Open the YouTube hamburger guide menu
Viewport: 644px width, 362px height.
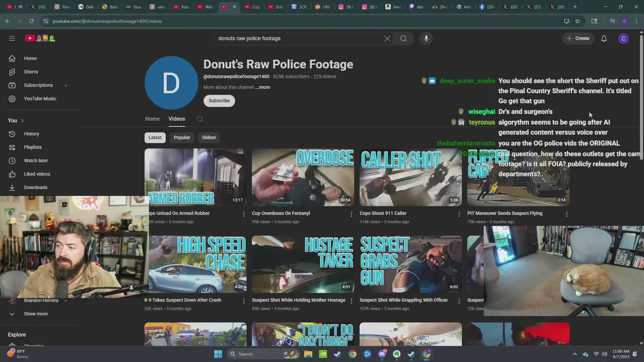tap(12, 38)
